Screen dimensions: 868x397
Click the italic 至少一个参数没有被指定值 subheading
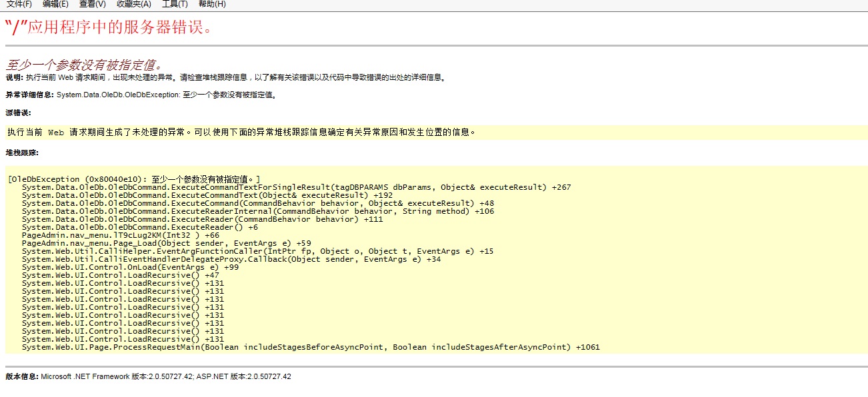pyautogui.click(x=84, y=65)
